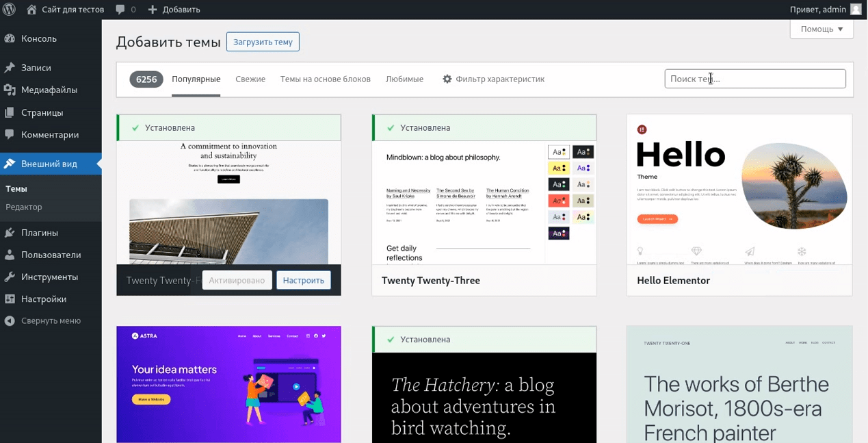Open The Hatchery blog theme preview
Viewport: 868px width, 443px height.
click(x=484, y=398)
